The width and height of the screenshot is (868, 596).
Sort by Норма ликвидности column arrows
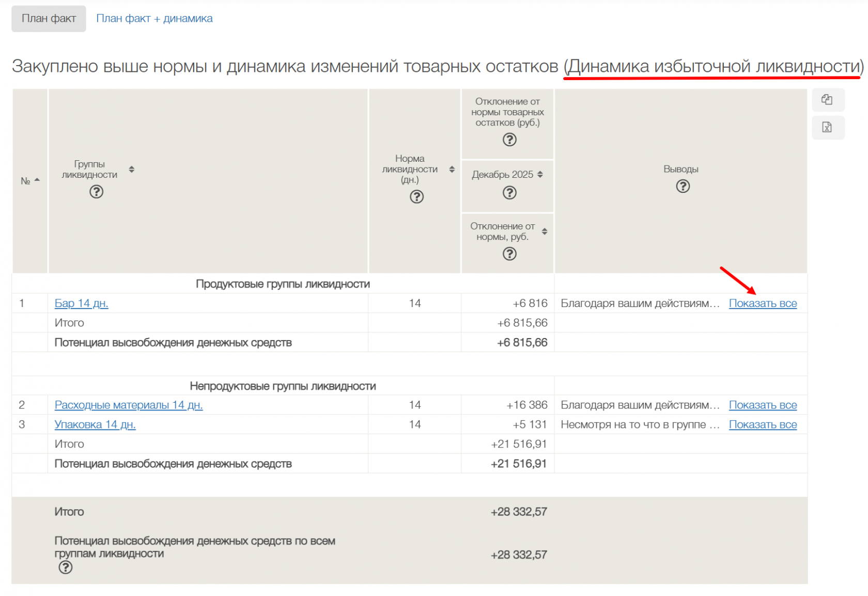point(452,169)
